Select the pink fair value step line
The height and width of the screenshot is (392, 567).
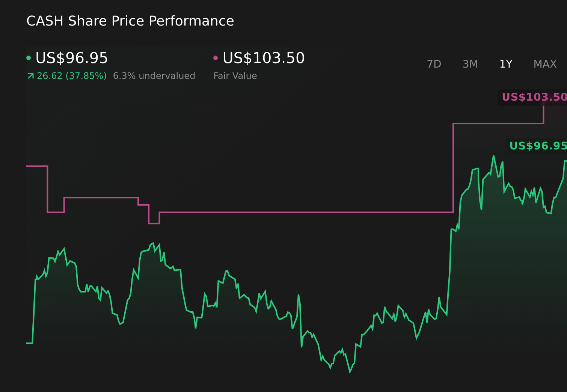coord(300,213)
